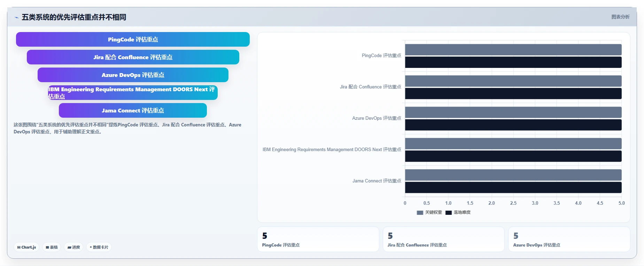Click the PingCode 评估重点 y-axis label
This screenshot has width=644, height=266.
pyautogui.click(x=381, y=55)
